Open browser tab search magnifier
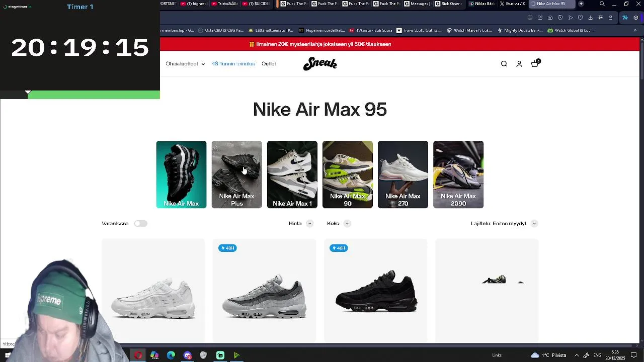Screen dimensions: 644x362 click(x=602, y=4)
